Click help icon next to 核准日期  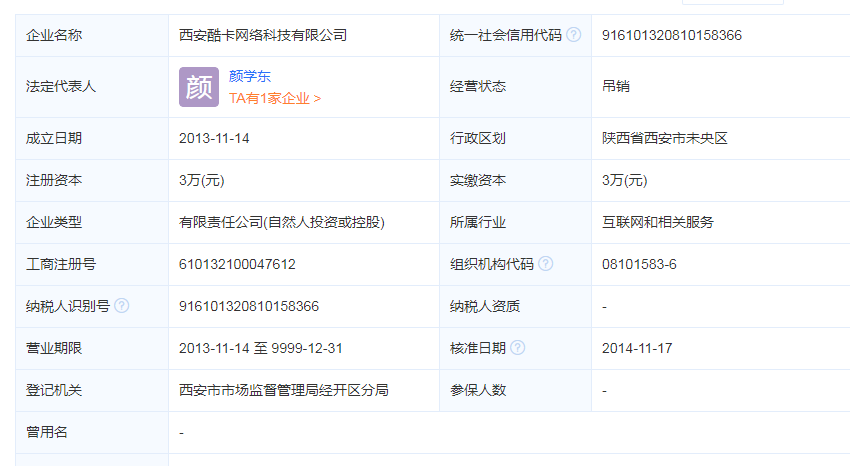[x=518, y=348]
